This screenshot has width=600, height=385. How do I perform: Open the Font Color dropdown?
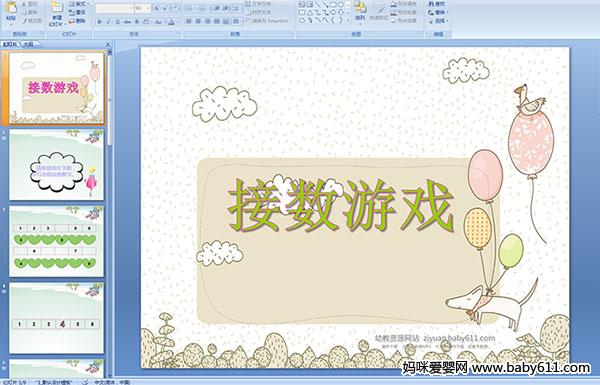point(172,22)
